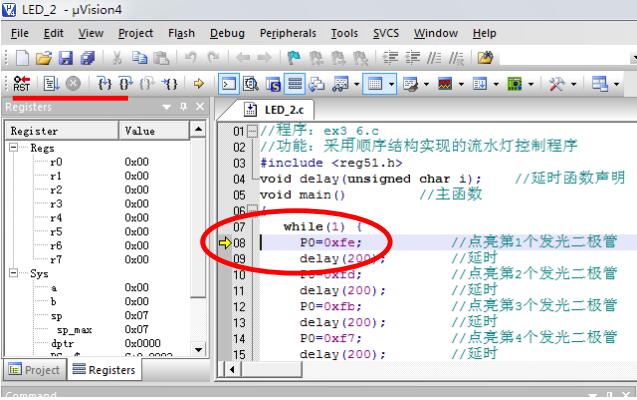The height and width of the screenshot is (400, 637).
Task: Click the Step Over icon
Action: click(x=126, y=84)
